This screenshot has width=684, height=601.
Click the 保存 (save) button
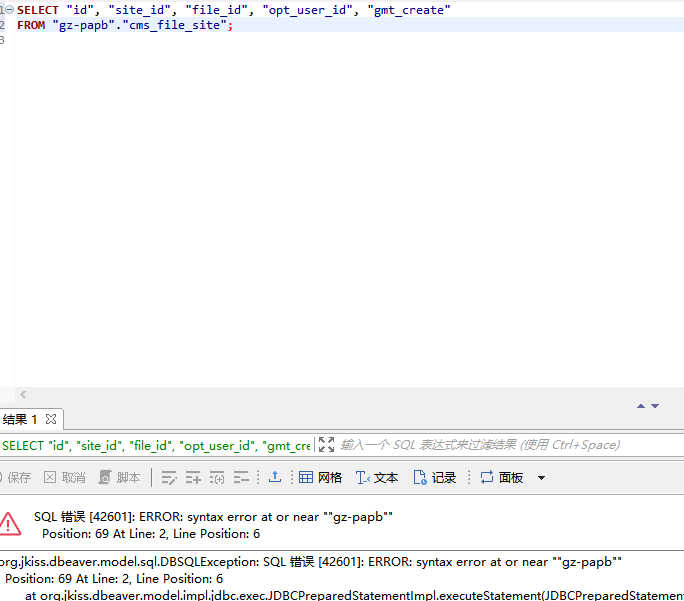coord(16,478)
